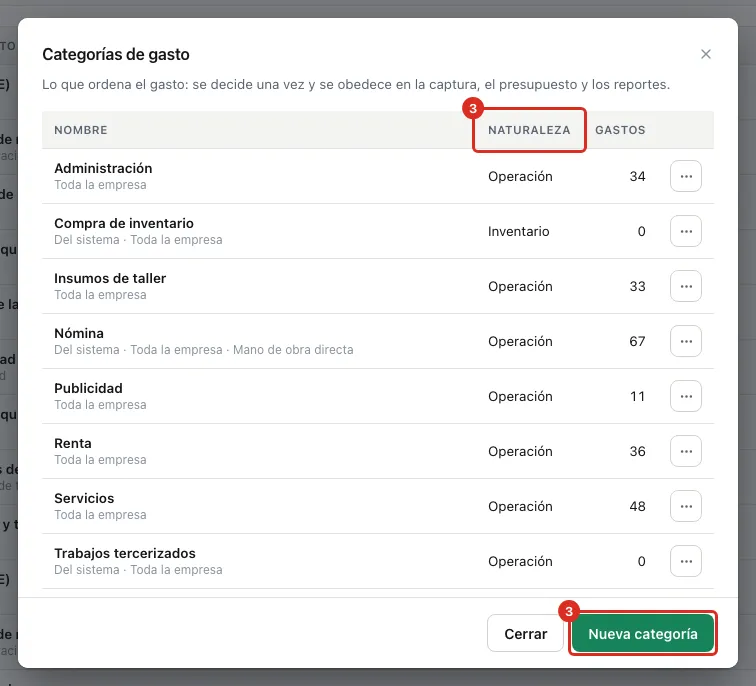Viewport: 756px width, 686px height.
Task: Click the Operación value in the Nómina row
Action: (520, 341)
